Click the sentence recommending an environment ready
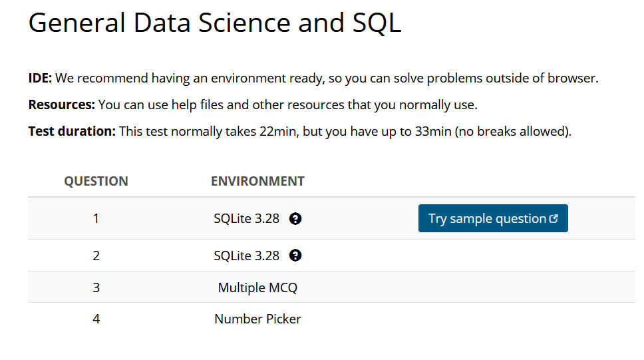This screenshot has height=360, width=644. point(326,79)
